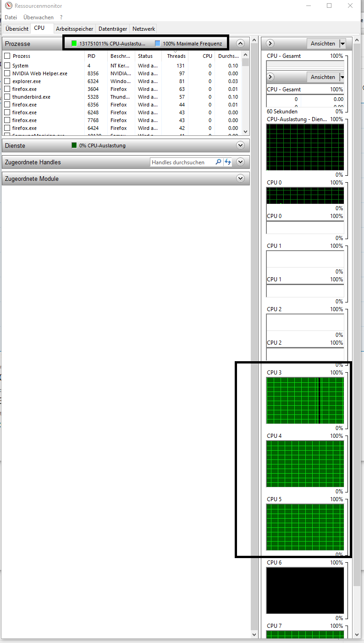Screen dimensions: 364x643
Task: Open the Datei menu
Action: tap(11, 17)
